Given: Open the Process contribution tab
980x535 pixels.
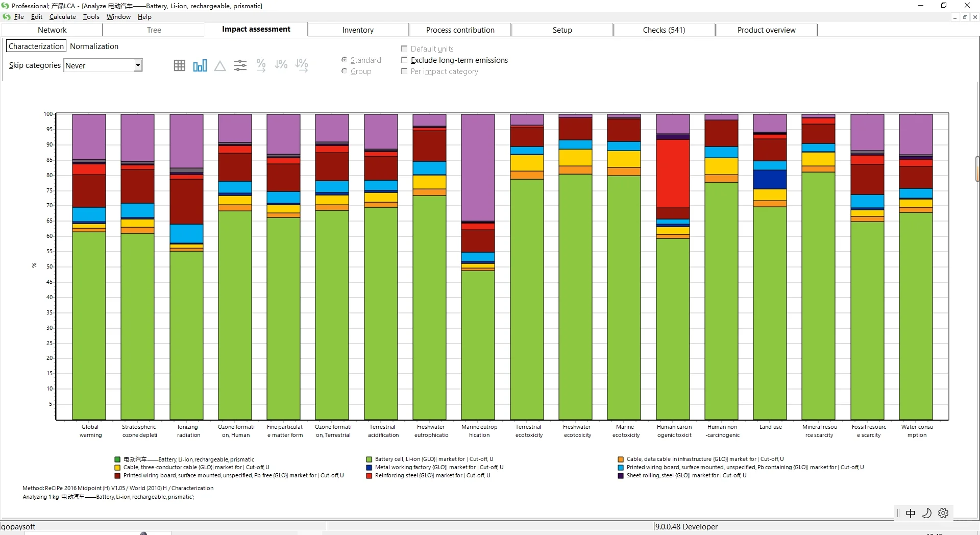Looking at the screenshot, I should click(460, 30).
